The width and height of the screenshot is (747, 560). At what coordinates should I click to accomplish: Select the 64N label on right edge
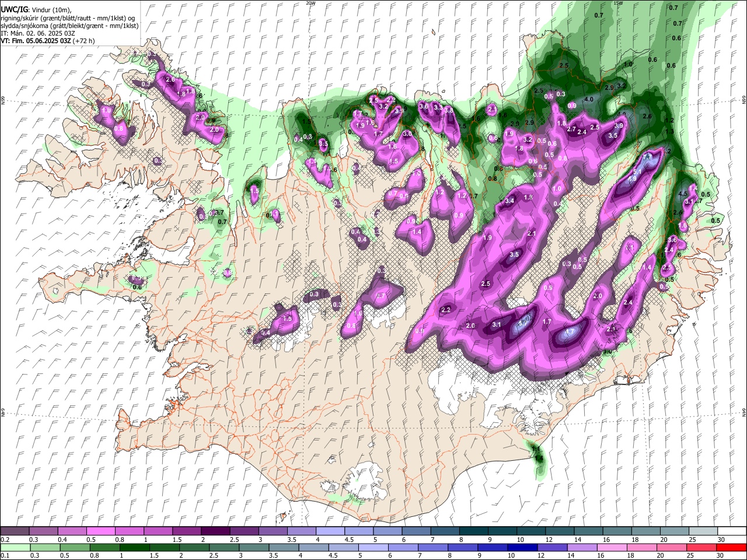743,412
